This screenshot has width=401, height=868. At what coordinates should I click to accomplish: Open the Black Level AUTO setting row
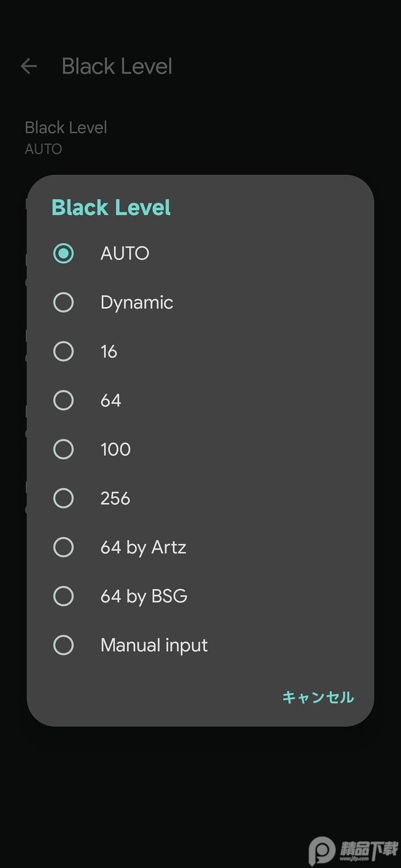coord(66,137)
